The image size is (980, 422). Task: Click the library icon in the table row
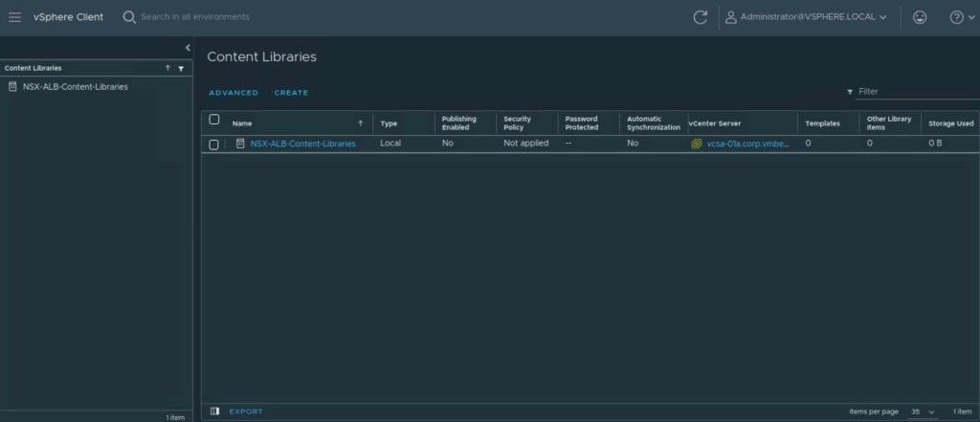pos(241,144)
